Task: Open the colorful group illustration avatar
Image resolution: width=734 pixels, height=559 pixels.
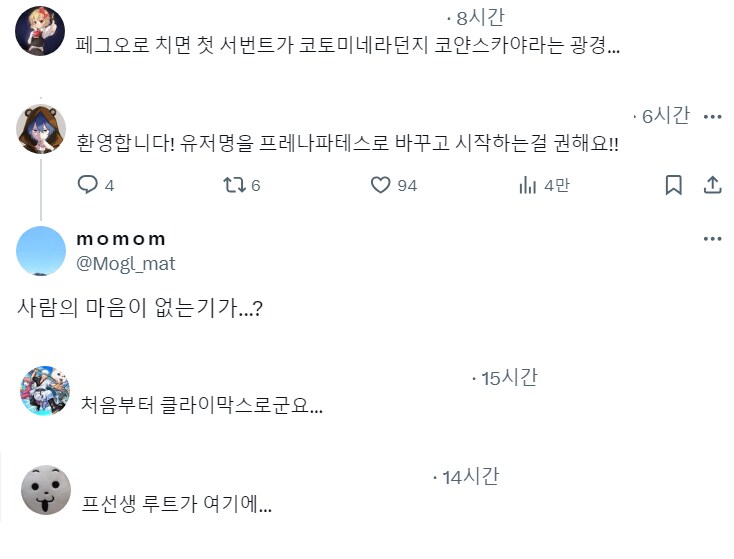Action: [x=44, y=391]
